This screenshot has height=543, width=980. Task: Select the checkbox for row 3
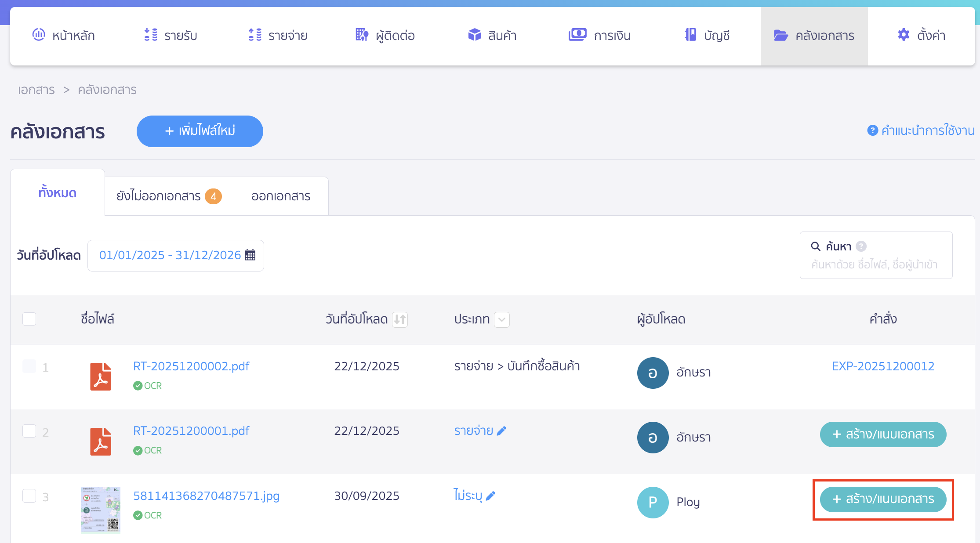[29, 496]
